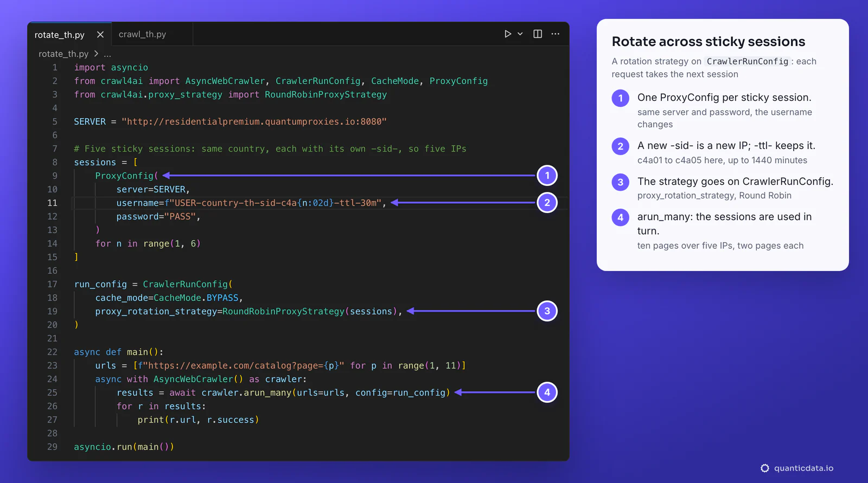Click 'A new -sid- is a new IP' text
Screen dimensions: 868x483
pos(694,145)
